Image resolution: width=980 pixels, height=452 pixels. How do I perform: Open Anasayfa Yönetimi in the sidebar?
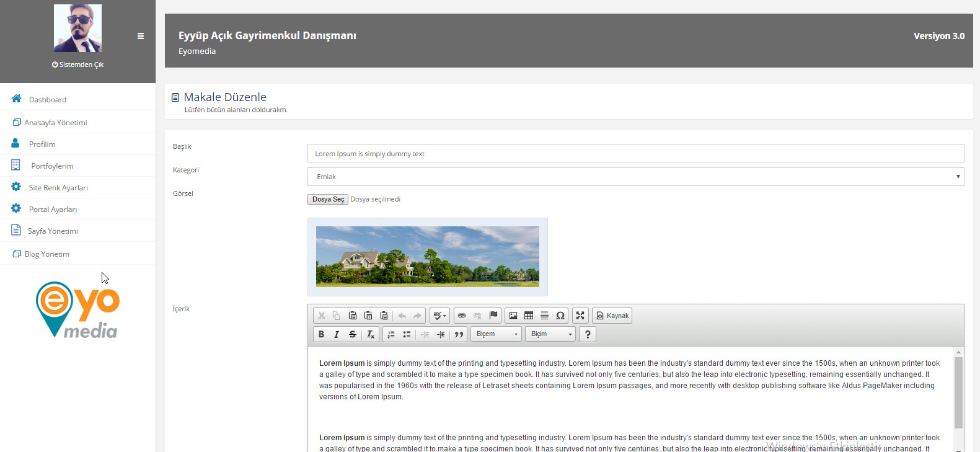click(77, 122)
